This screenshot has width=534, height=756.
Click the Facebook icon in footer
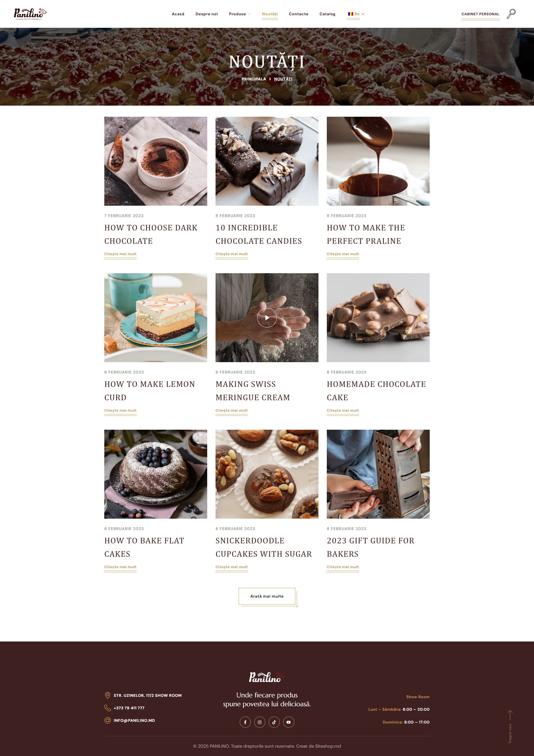click(245, 722)
